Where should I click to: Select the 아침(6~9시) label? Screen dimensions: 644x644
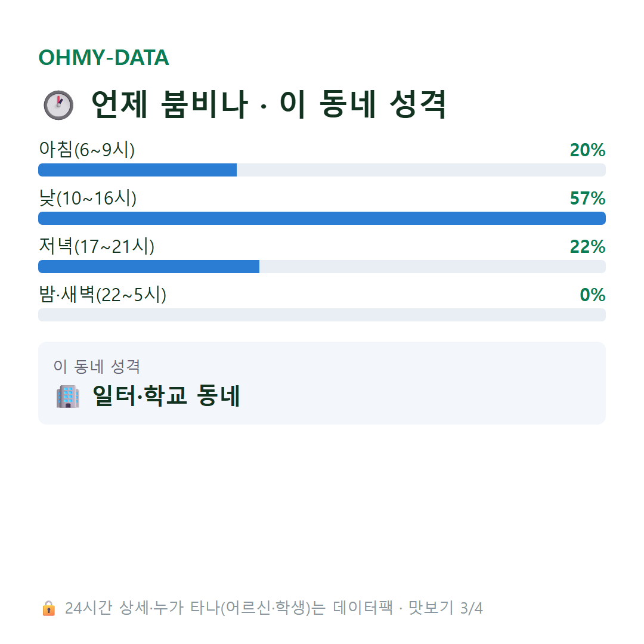tap(86, 150)
